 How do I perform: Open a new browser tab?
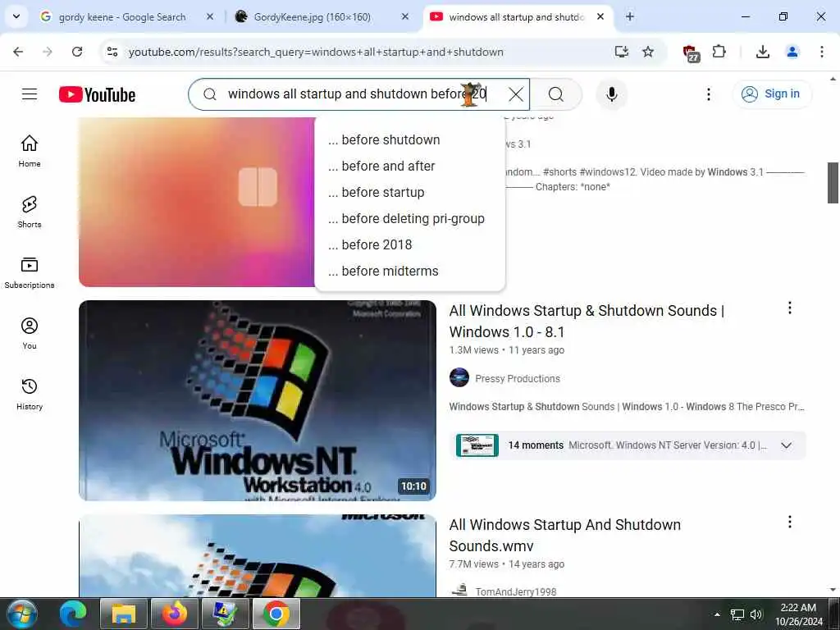[x=630, y=16]
